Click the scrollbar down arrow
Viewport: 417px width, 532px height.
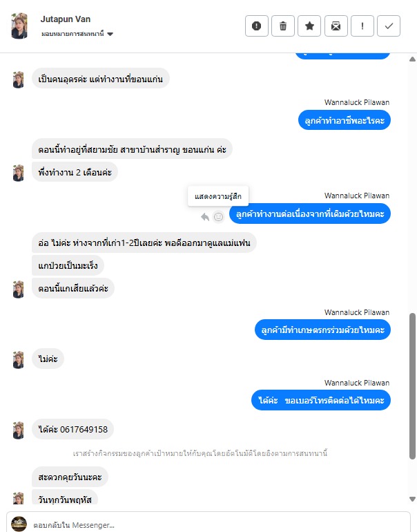point(412,499)
